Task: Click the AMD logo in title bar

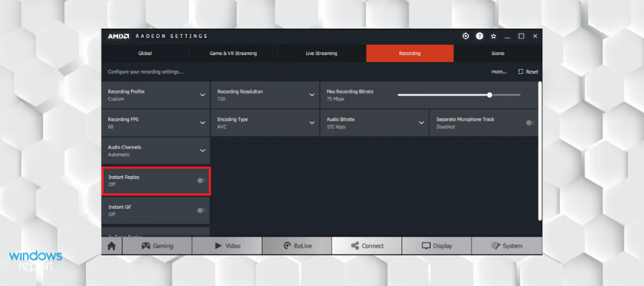Action: [x=118, y=36]
